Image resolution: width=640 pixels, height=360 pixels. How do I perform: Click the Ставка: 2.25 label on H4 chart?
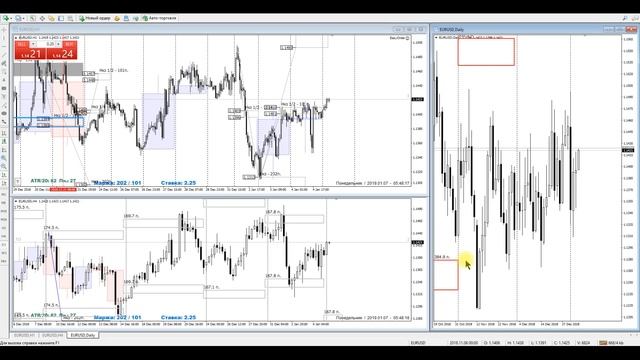click(178, 317)
